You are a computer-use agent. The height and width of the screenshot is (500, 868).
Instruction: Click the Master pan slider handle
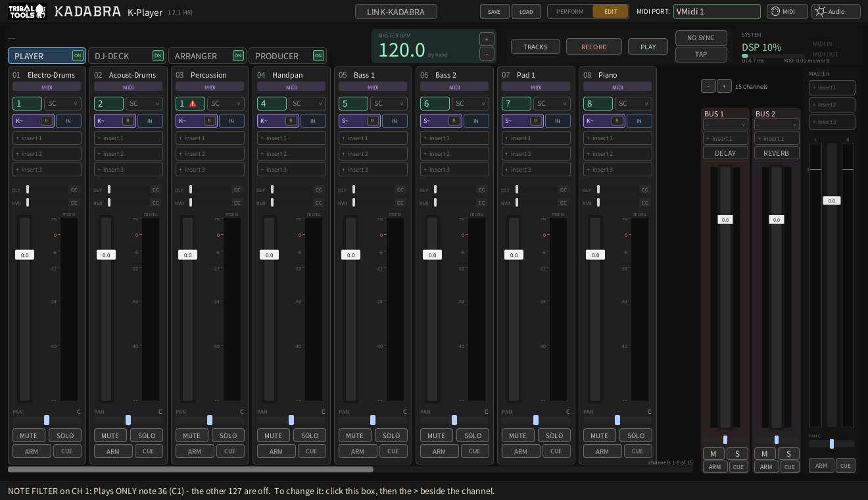832,443
